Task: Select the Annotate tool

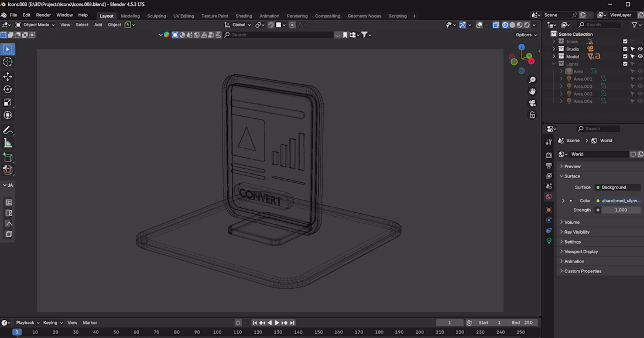Action: [x=8, y=131]
